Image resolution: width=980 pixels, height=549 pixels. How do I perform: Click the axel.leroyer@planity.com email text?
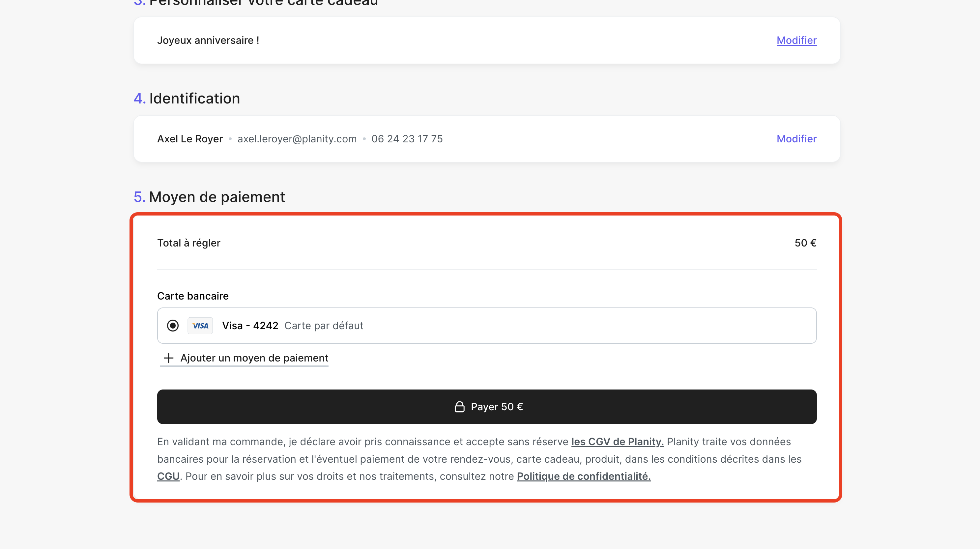pos(297,139)
